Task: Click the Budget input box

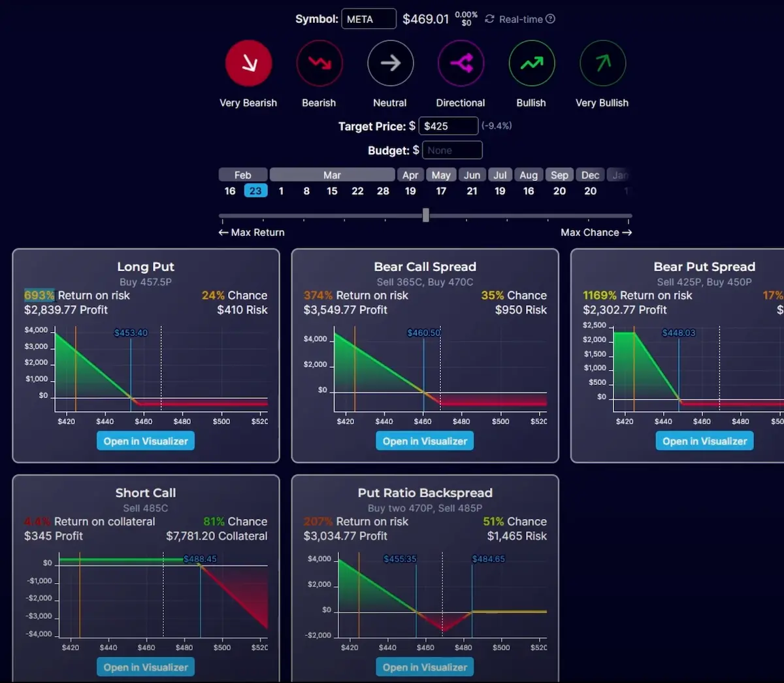Action: point(452,150)
